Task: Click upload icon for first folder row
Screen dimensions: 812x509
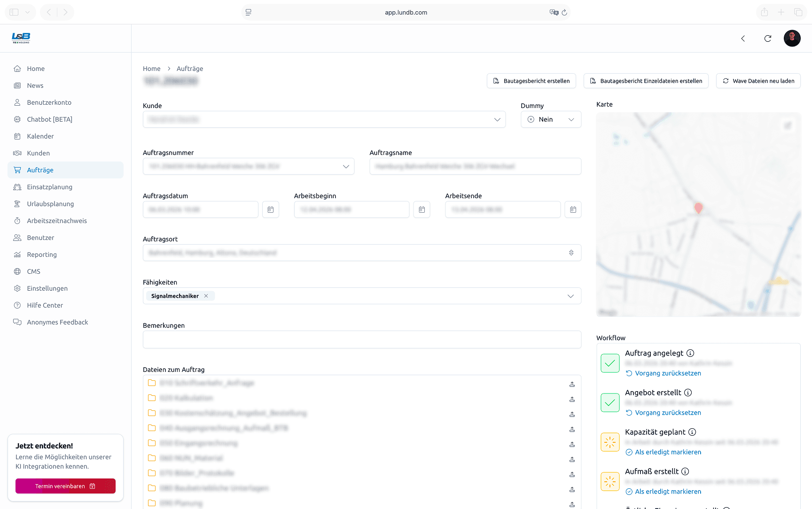Action: pyautogui.click(x=572, y=384)
